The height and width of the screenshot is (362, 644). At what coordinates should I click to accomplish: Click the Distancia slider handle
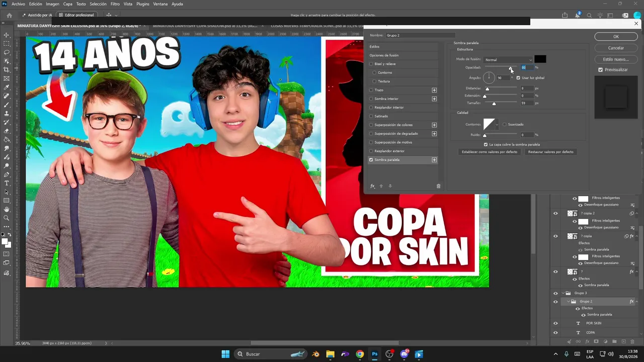487,89
